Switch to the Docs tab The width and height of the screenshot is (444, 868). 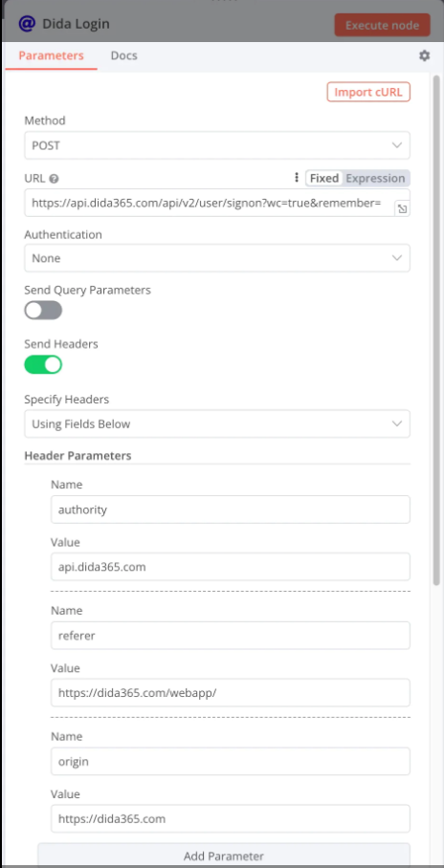click(x=123, y=55)
